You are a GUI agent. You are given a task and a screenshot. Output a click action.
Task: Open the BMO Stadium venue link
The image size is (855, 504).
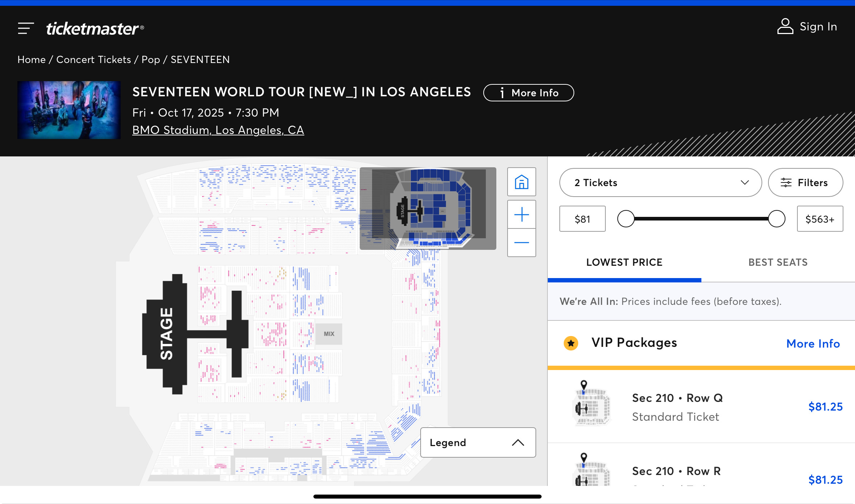coord(218,130)
